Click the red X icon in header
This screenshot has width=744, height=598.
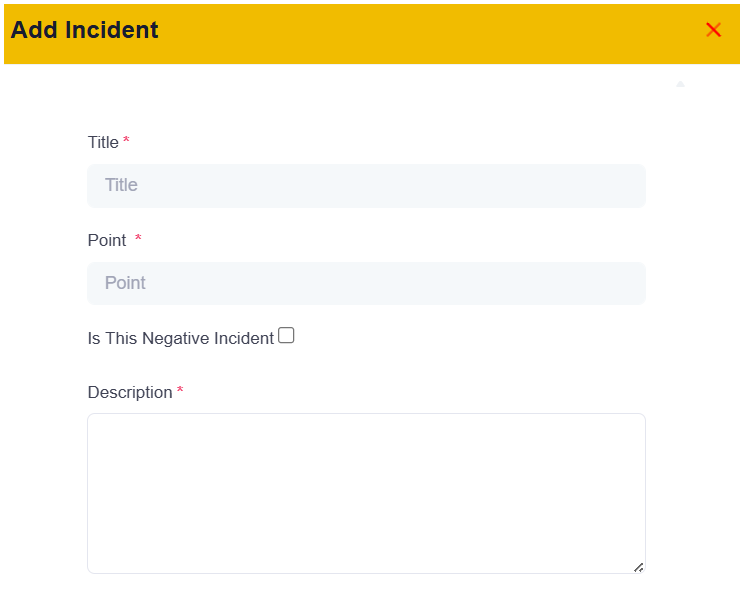(x=713, y=30)
